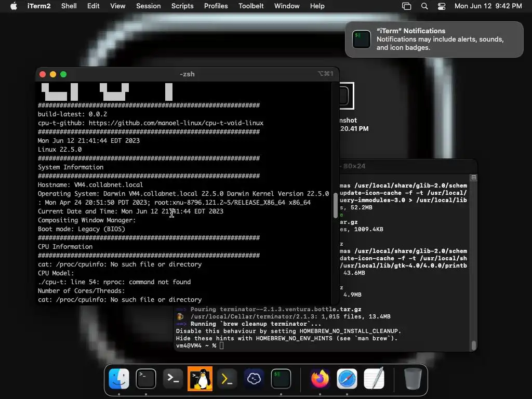
Task: Close the -zsh iTerm window
Action: (43, 74)
